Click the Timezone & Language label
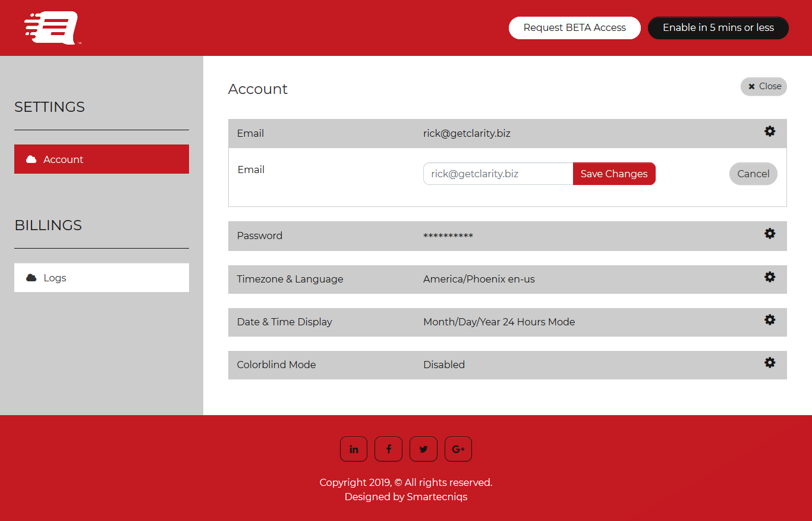This screenshot has width=812, height=521. point(290,279)
